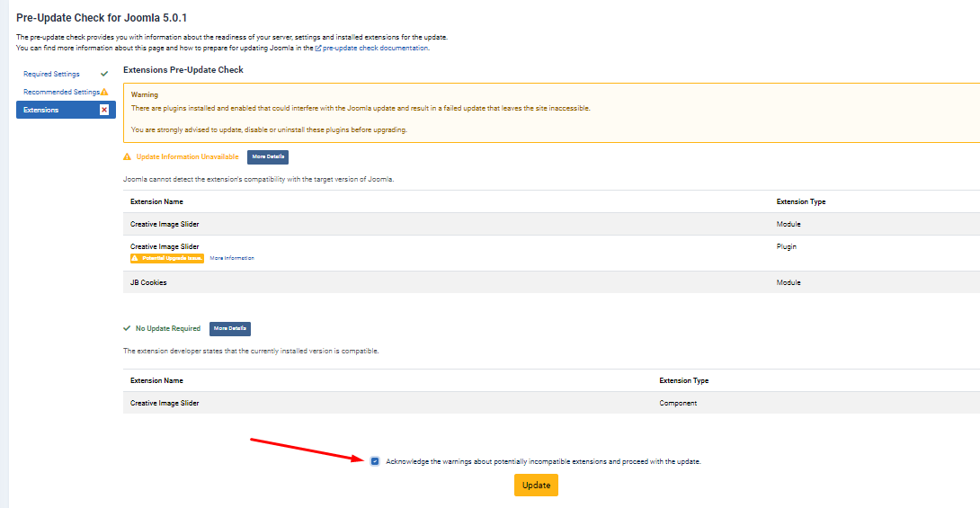Select the Extensions tab
Image resolution: width=980 pixels, height=508 pixels.
(x=41, y=110)
